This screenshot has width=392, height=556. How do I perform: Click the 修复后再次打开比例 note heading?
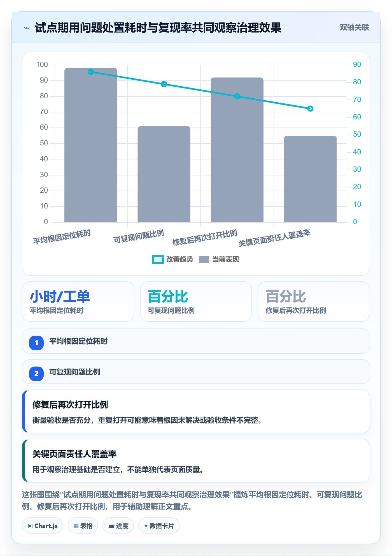pyautogui.click(x=70, y=405)
